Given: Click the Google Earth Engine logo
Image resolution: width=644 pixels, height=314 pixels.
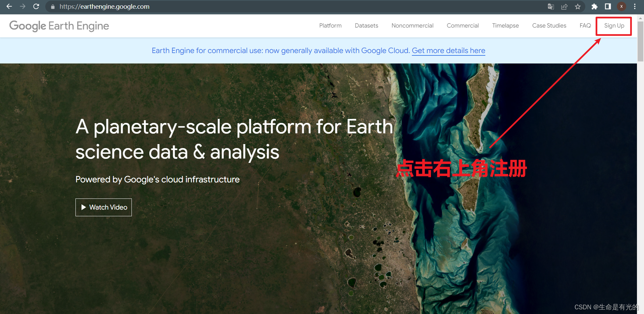Looking at the screenshot, I should pos(59,26).
